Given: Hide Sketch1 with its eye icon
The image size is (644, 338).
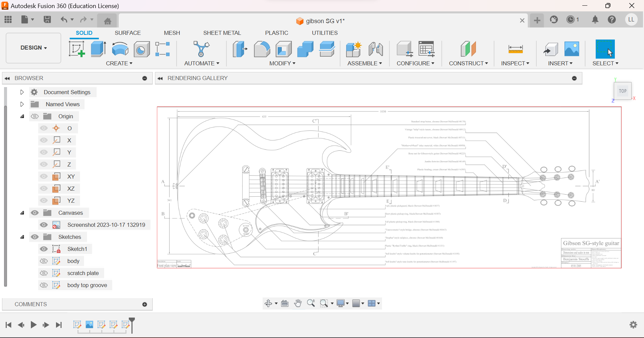Looking at the screenshot, I should [x=44, y=249].
